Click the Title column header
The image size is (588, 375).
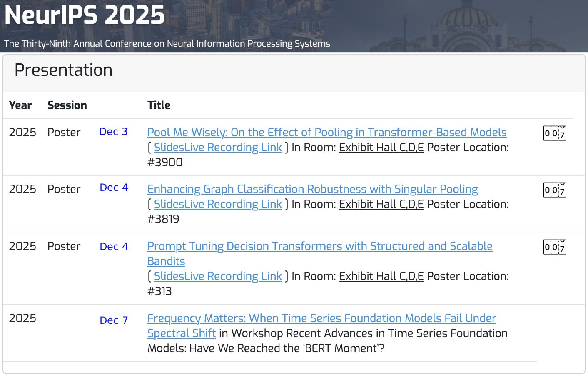pos(159,105)
